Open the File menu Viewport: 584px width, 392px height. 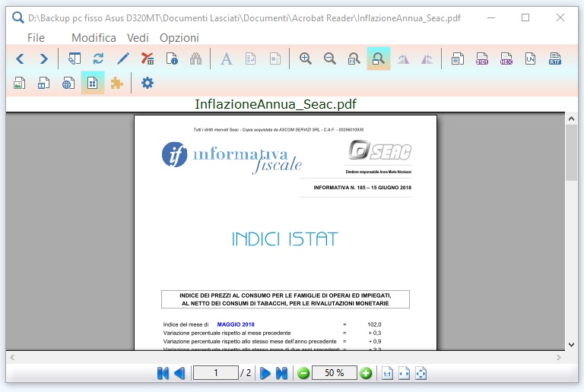pos(36,38)
